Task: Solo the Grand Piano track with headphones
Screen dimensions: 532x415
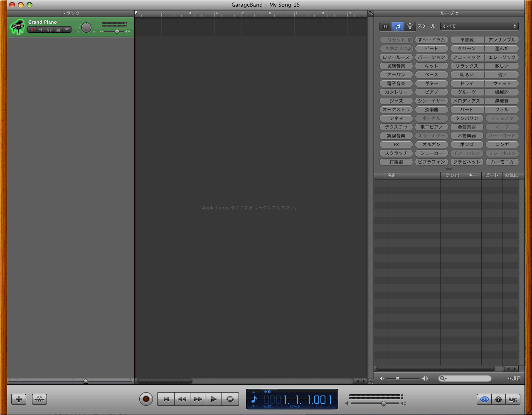Action: pos(49,30)
